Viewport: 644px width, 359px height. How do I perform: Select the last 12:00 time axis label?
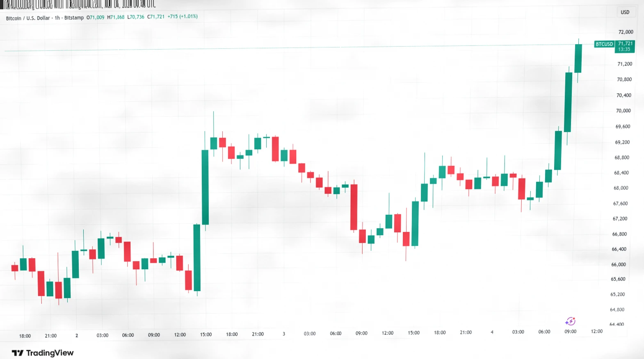click(596, 332)
